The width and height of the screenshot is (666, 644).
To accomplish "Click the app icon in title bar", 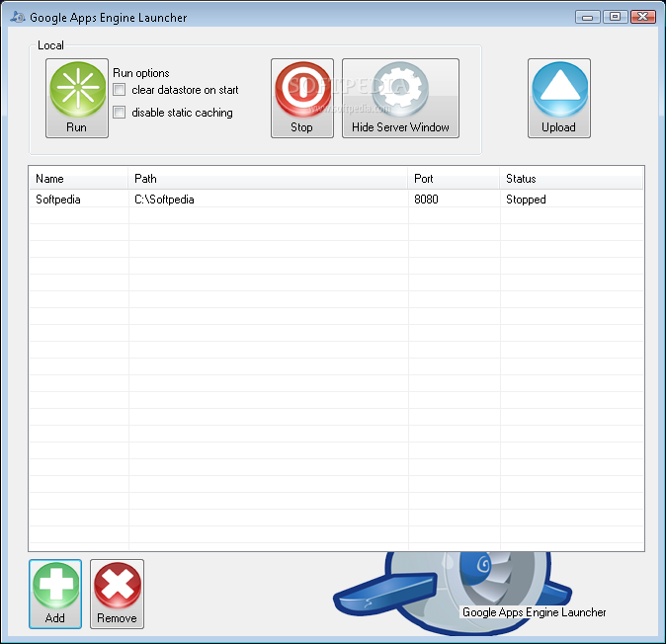I will [x=18, y=17].
